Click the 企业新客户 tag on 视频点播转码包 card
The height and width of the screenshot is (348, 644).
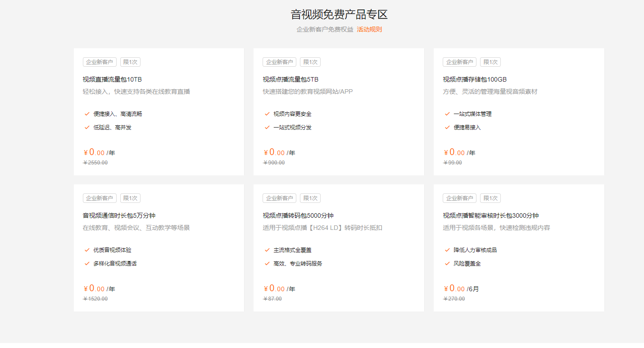tap(280, 198)
